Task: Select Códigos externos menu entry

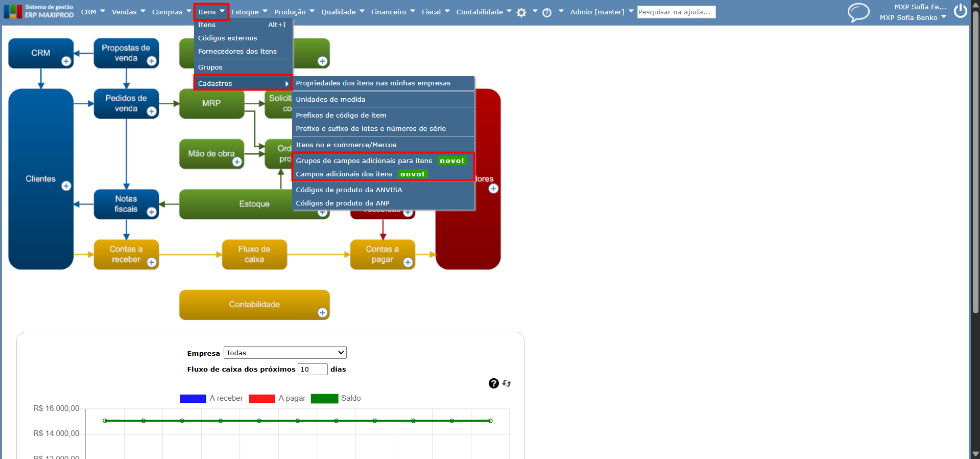Action: click(x=243, y=38)
